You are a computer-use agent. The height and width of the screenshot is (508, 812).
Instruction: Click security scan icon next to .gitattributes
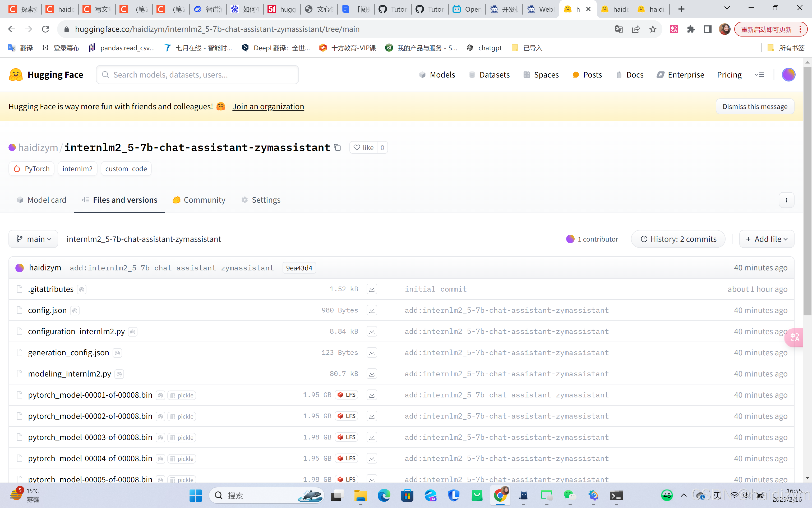(x=81, y=289)
